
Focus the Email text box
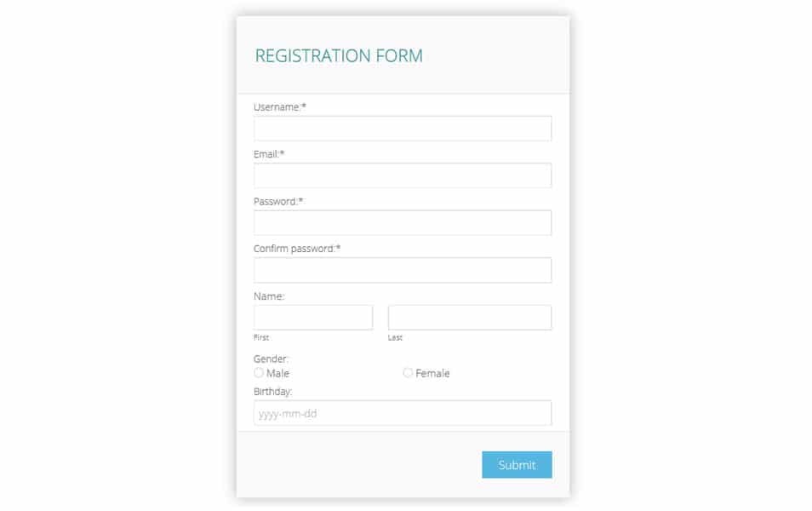pos(402,175)
